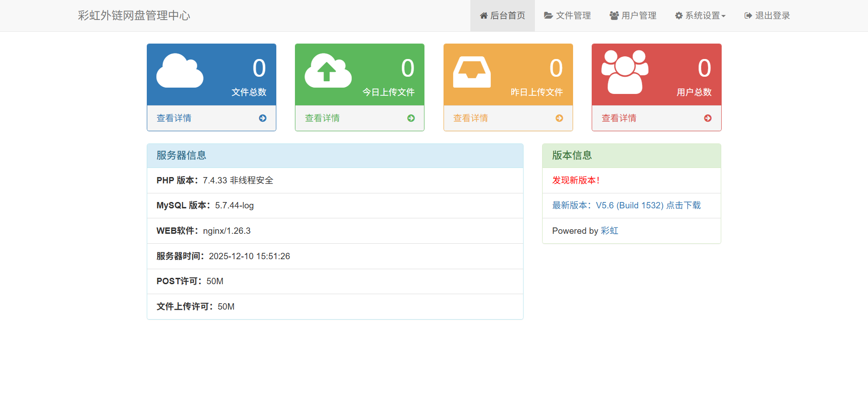Click the logout icon beside 退出登录
This screenshot has height=419, width=868.
[748, 15]
